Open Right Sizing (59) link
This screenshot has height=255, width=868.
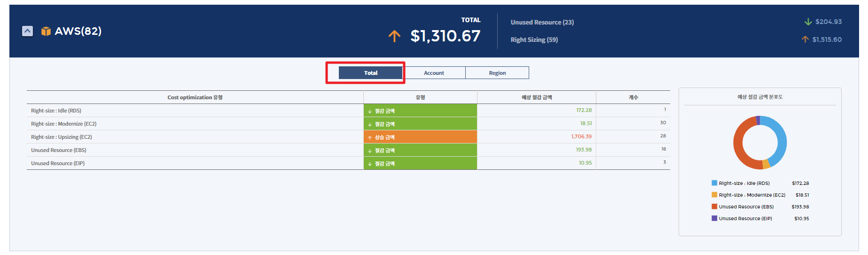tap(534, 40)
